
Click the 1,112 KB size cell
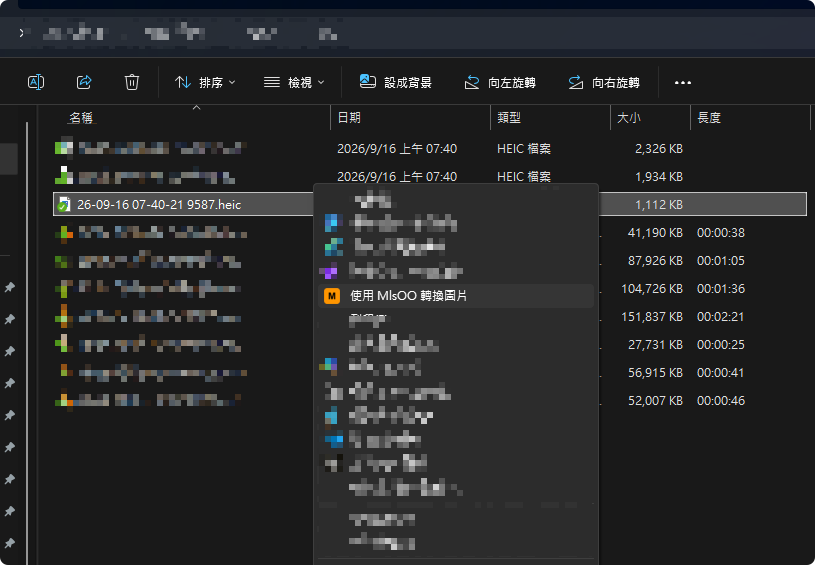[x=659, y=205]
